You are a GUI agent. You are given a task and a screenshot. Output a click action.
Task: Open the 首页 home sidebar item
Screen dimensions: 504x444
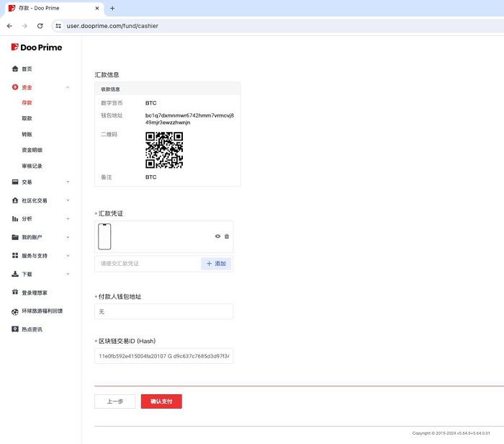click(x=27, y=69)
